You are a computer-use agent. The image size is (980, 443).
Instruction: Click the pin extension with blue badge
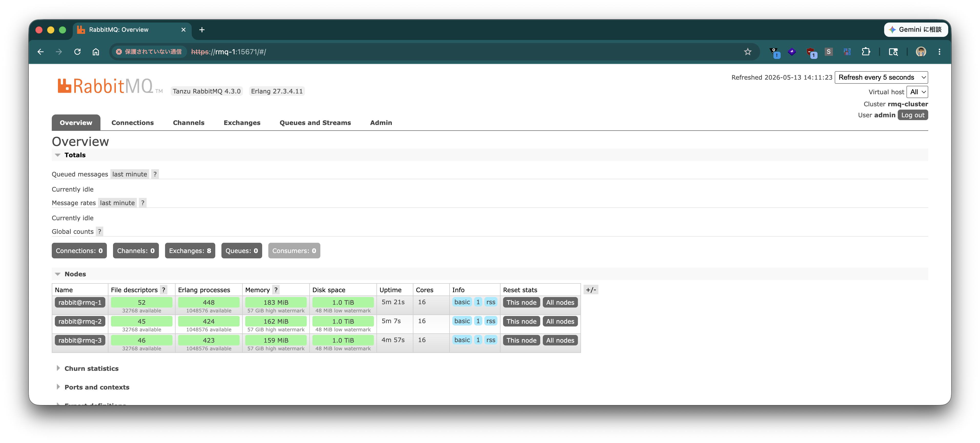point(774,52)
